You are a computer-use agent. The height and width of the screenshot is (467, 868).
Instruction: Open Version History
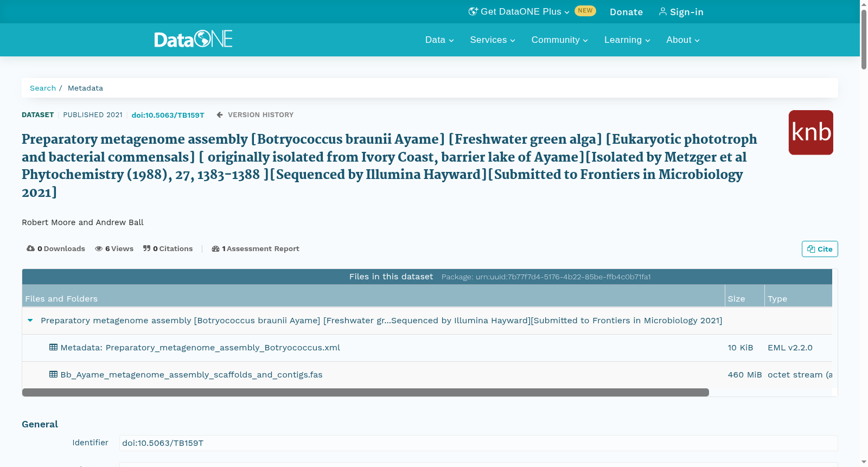point(255,115)
